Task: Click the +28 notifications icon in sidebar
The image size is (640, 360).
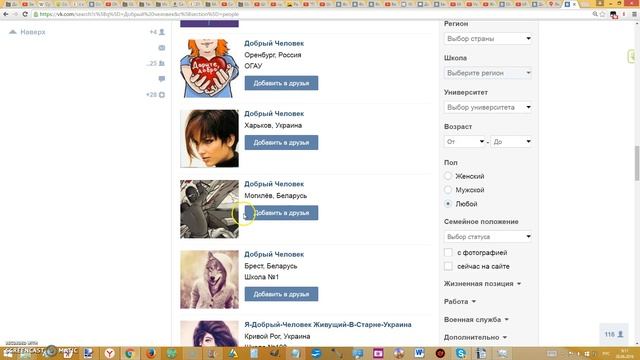Action: point(162,95)
